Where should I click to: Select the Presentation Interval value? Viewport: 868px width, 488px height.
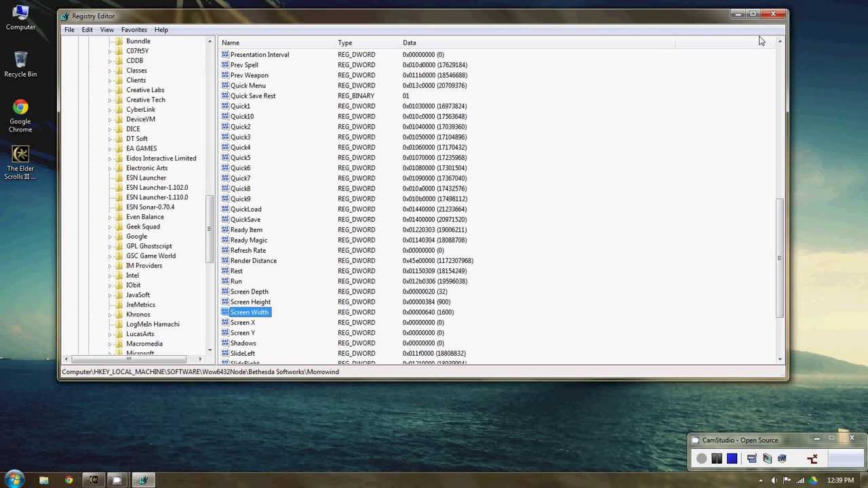click(x=260, y=55)
